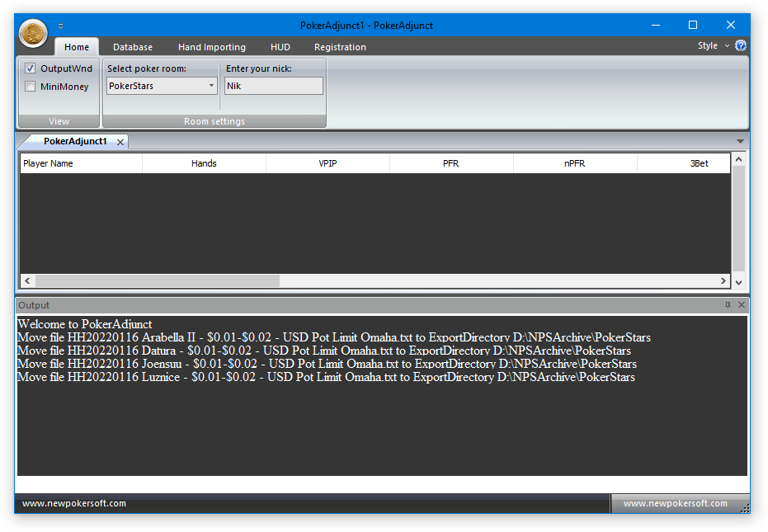Click the Output panel title bar
This screenshot has width=768, height=532.
[x=382, y=305]
